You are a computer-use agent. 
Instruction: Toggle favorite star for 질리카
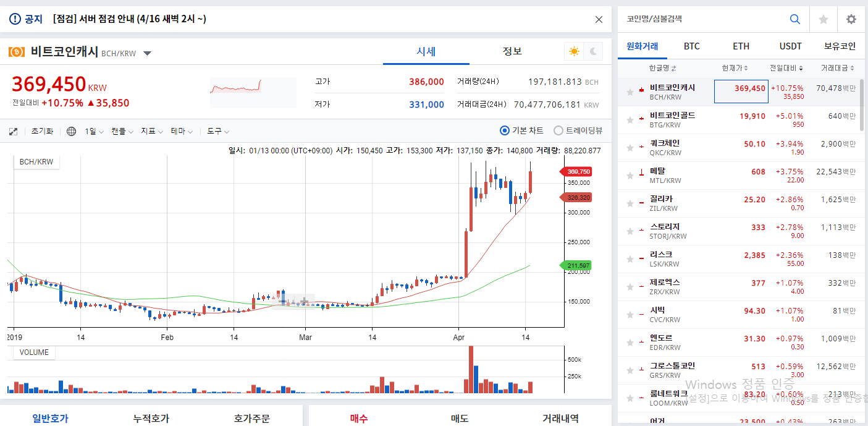630,203
